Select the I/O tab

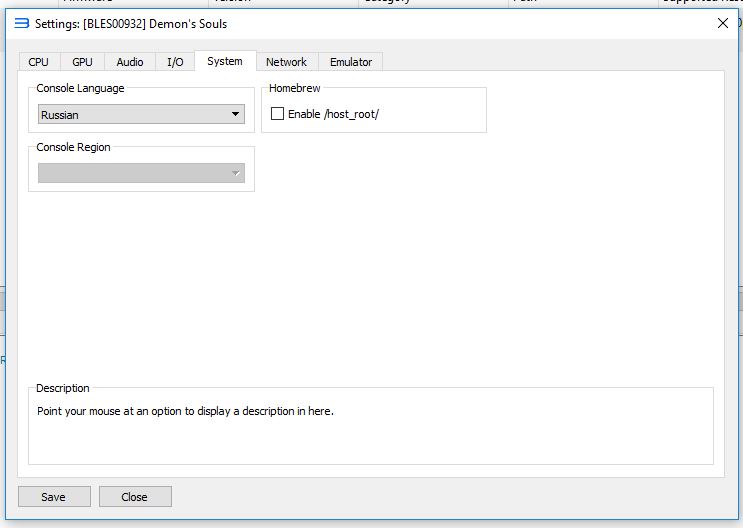[x=175, y=62]
